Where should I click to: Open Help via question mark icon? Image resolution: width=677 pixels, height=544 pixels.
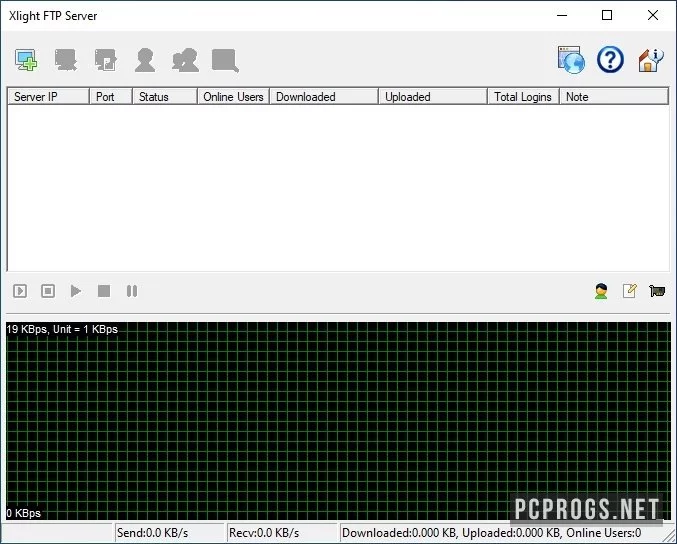[610, 60]
